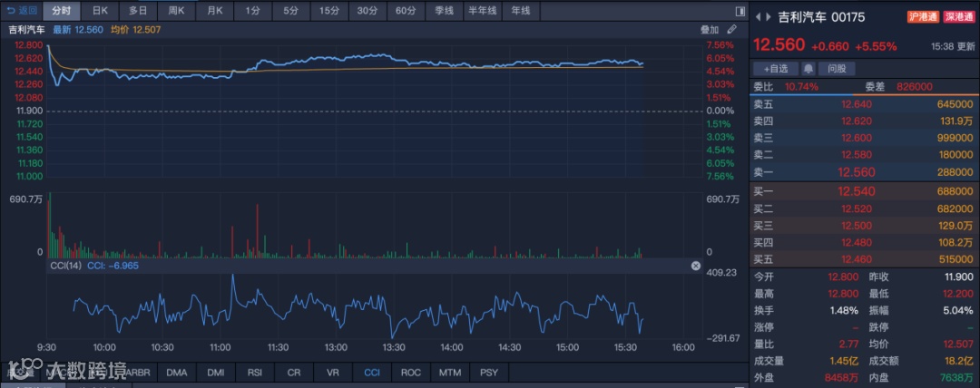Go to previous stock with left arrow
The height and width of the screenshot is (388, 980).
click(759, 17)
